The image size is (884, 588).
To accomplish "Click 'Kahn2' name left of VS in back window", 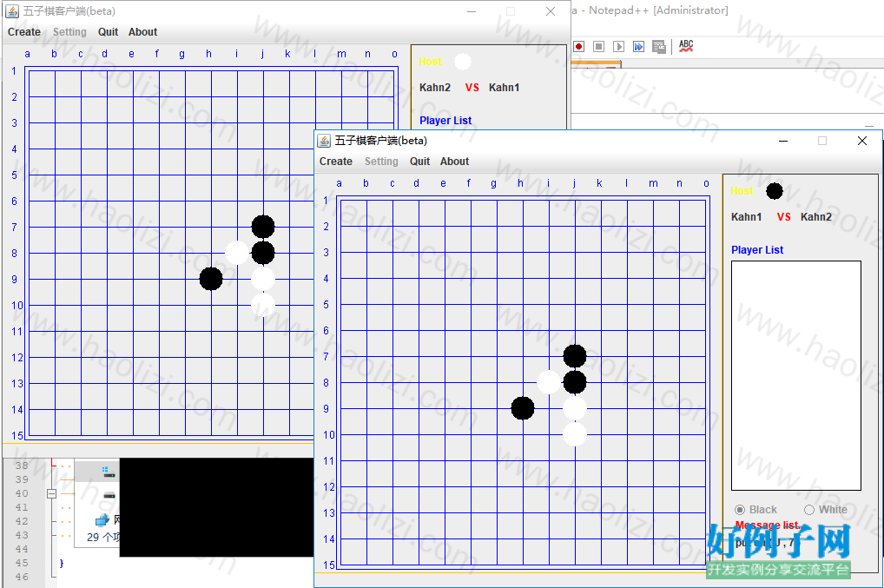I will click(435, 88).
